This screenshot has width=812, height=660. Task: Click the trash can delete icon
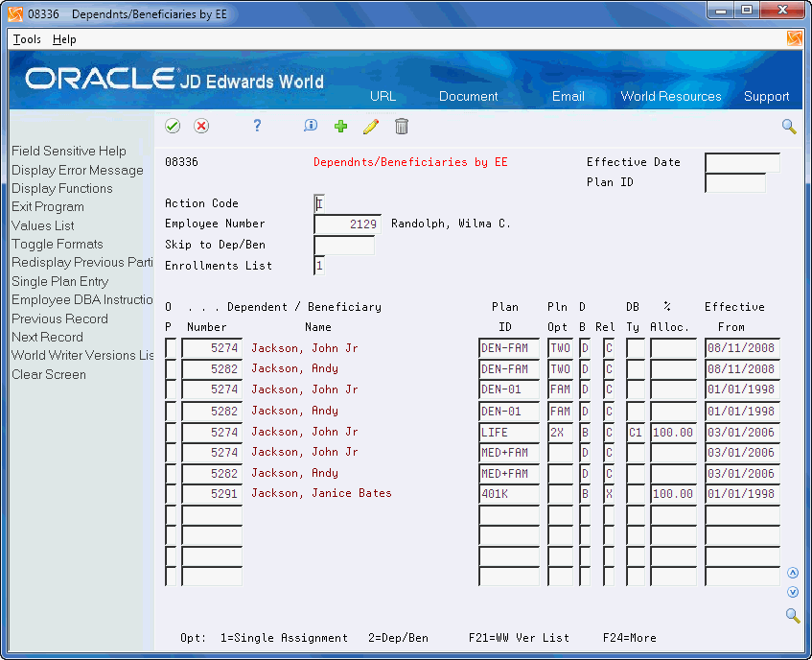(402, 126)
